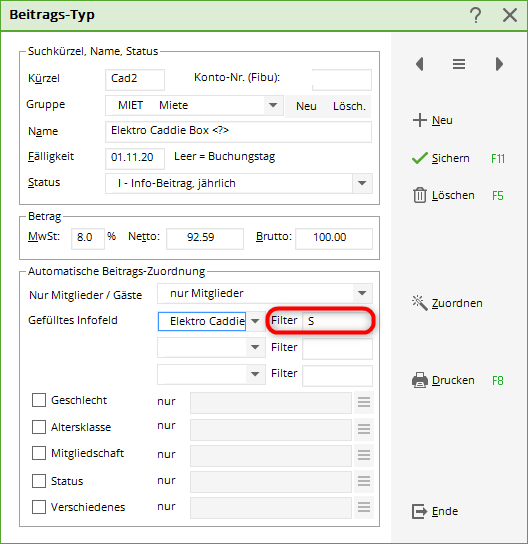Click the magic wand Zuordnen icon
The height and width of the screenshot is (544, 528).
coord(420,303)
